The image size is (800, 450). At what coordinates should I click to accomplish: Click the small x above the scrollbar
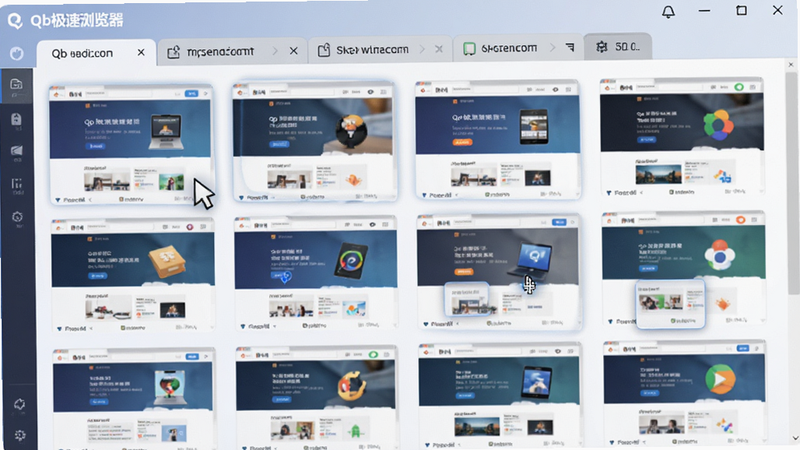[x=791, y=65]
